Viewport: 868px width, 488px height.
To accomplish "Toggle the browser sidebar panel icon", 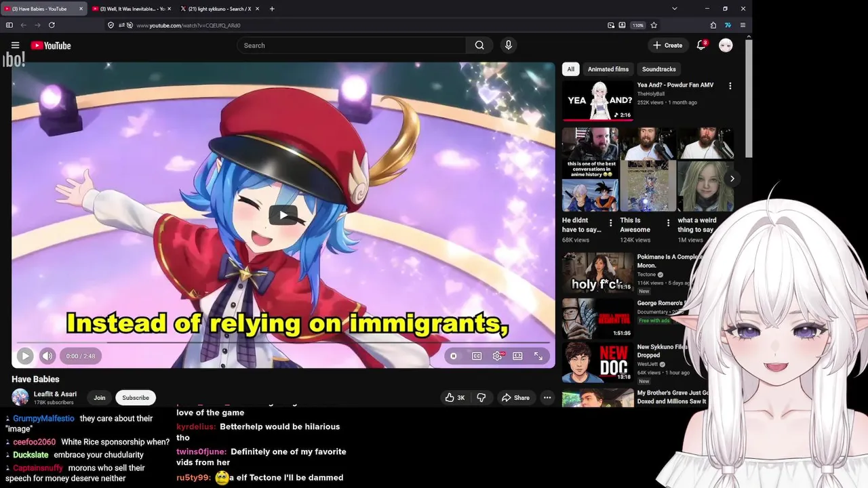I will coord(9,25).
